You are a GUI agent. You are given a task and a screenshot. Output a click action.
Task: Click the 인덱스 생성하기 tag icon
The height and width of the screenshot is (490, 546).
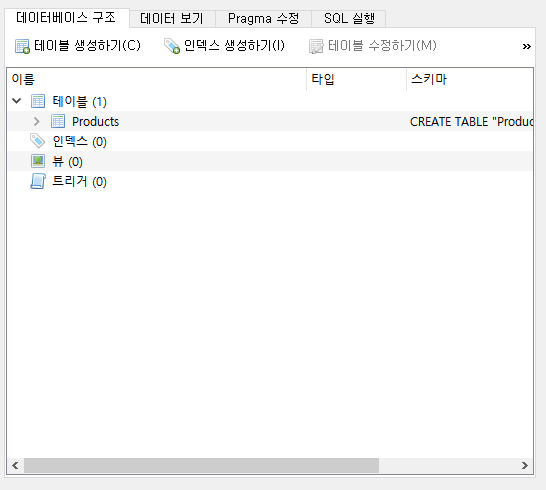172,46
